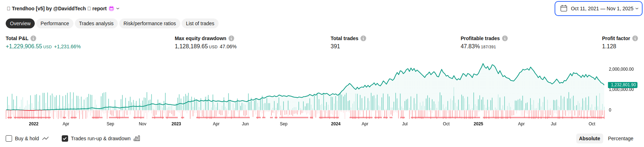Screen dimensions: 644x147
Task: Click the pink calendar icon beside the report title
Action: [111, 9]
